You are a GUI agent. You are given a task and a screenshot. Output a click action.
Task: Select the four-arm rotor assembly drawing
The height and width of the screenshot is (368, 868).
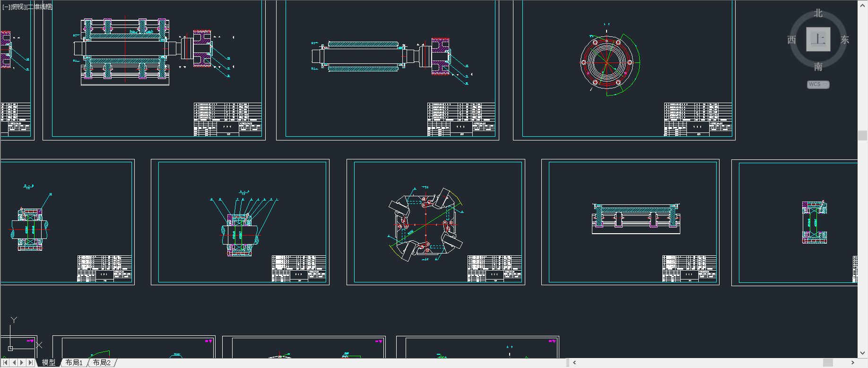tap(425, 224)
